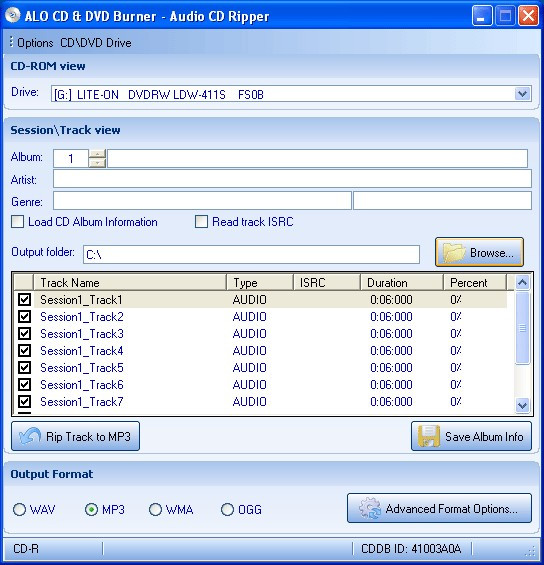Select the Session1_Track3 row name
This screenshot has width=544, height=565.
tap(82, 333)
